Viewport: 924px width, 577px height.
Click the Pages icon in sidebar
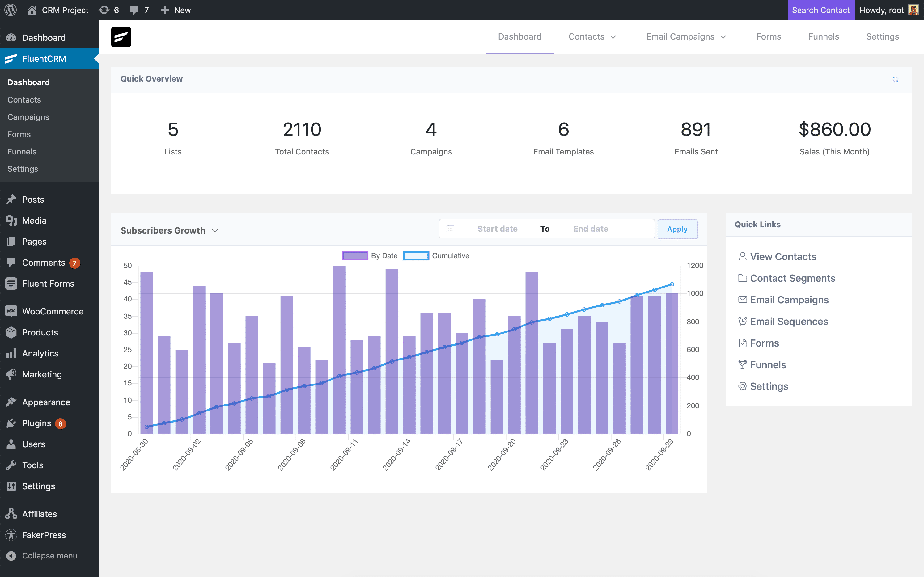click(11, 242)
